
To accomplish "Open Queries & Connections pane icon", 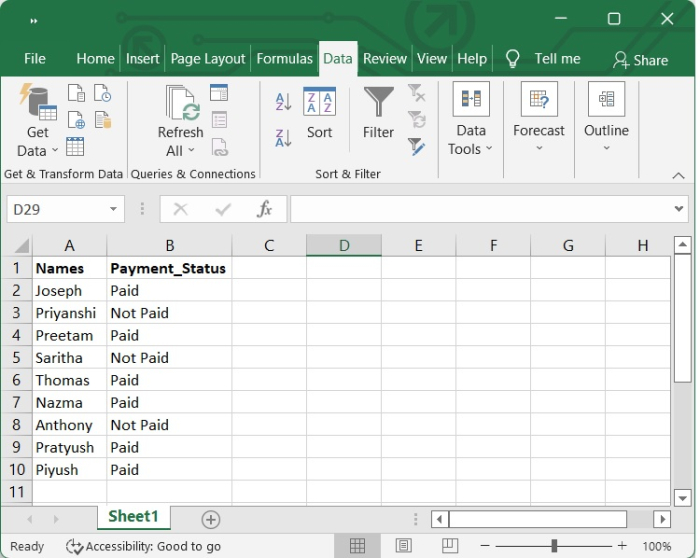I will click(219, 93).
